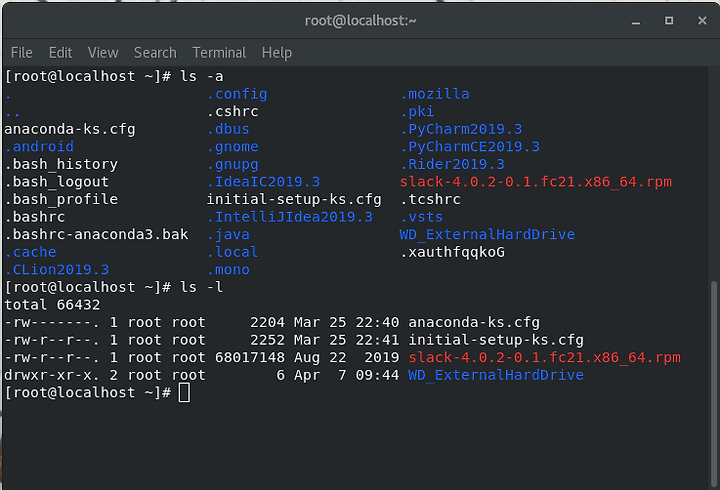Screen dimensions: 720x490
Task: Open the Edit menu
Action: [x=61, y=53]
